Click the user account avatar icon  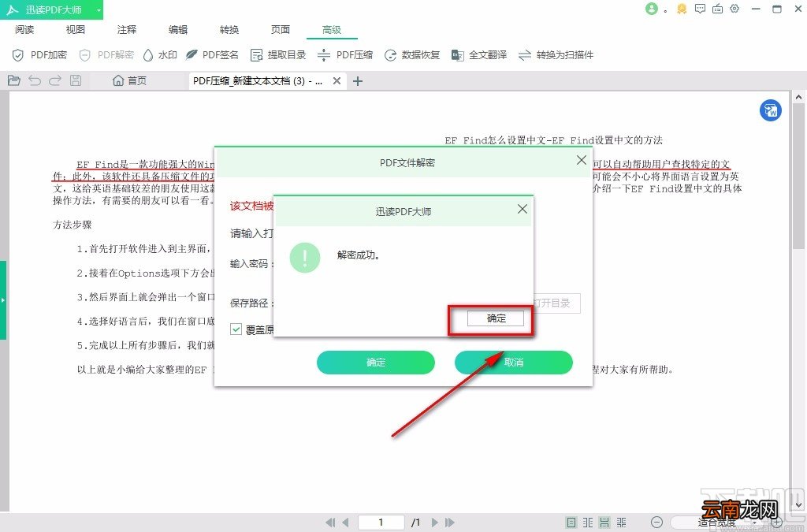pos(652,9)
